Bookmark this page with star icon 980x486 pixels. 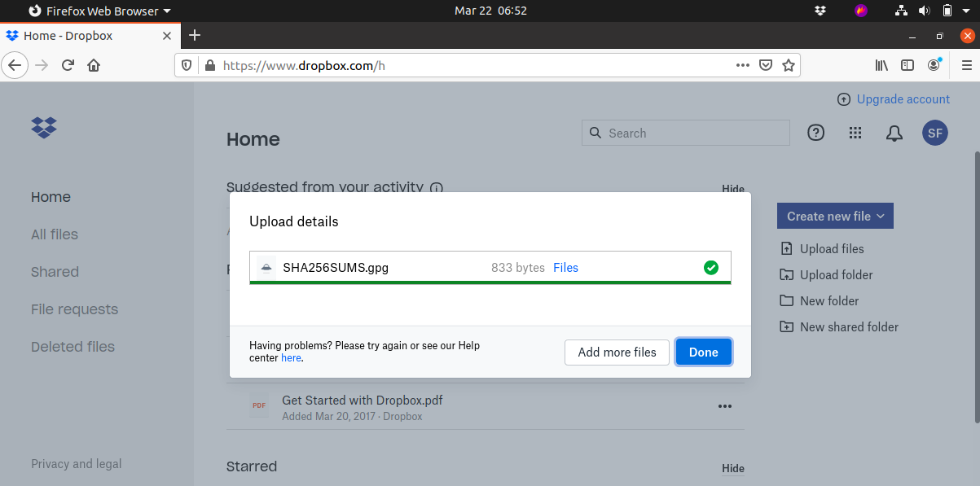788,65
